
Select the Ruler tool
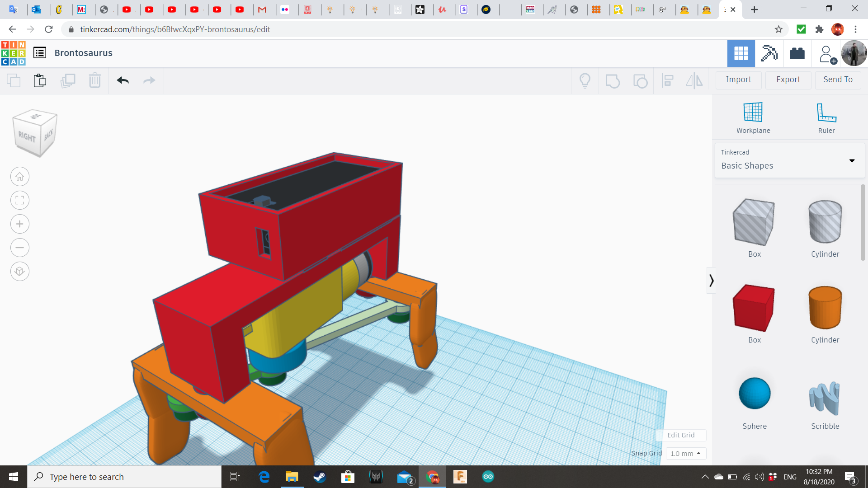pyautogui.click(x=826, y=117)
